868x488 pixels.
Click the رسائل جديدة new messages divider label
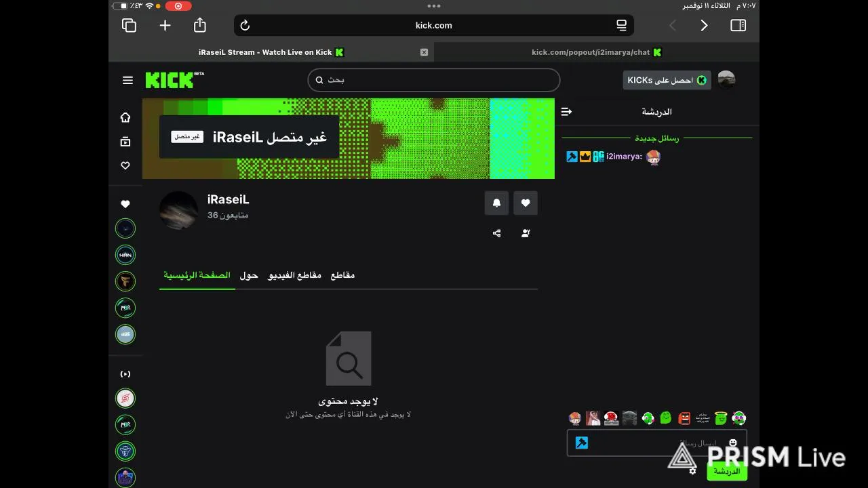656,138
